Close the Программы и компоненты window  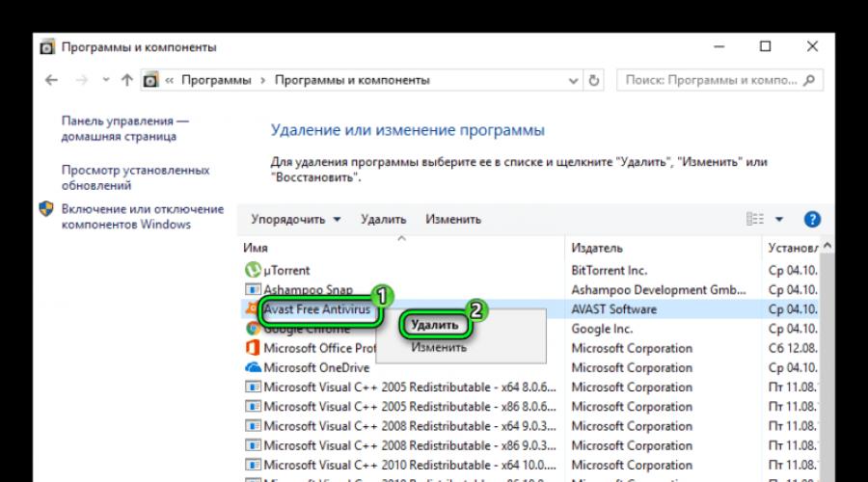pos(812,46)
